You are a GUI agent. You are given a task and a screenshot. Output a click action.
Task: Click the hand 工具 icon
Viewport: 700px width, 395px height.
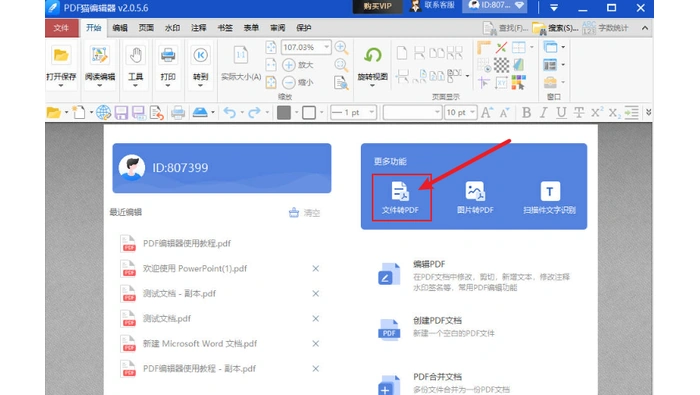point(135,55)
